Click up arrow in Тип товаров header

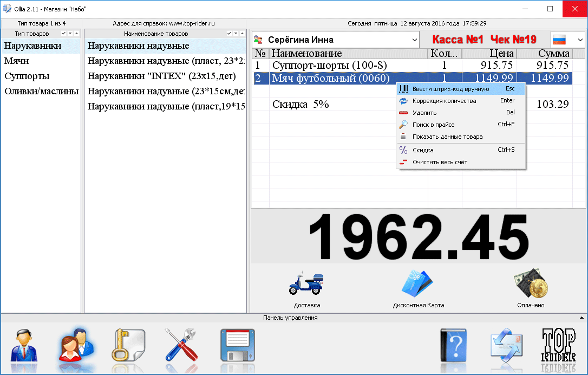pyautogui.click(x=76, y=34)
